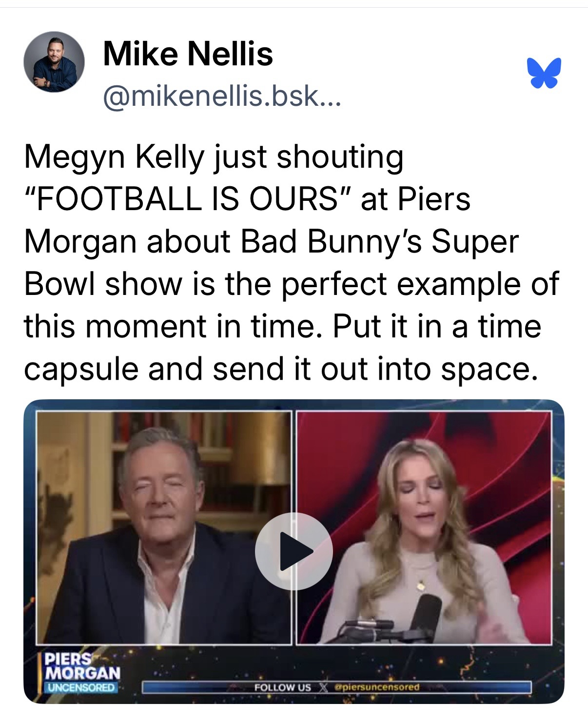Image resolution: width=588 pixels, height=723 pixels.
Task: Open the Mike Nellis display name
Action: (x=188, y=53)
